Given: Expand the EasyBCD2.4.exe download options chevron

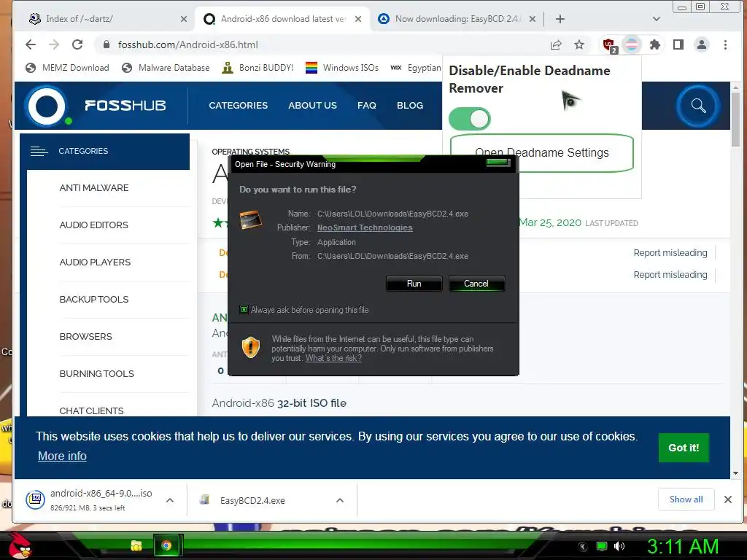Looking at the screenshot, I should tap(340, 500).
